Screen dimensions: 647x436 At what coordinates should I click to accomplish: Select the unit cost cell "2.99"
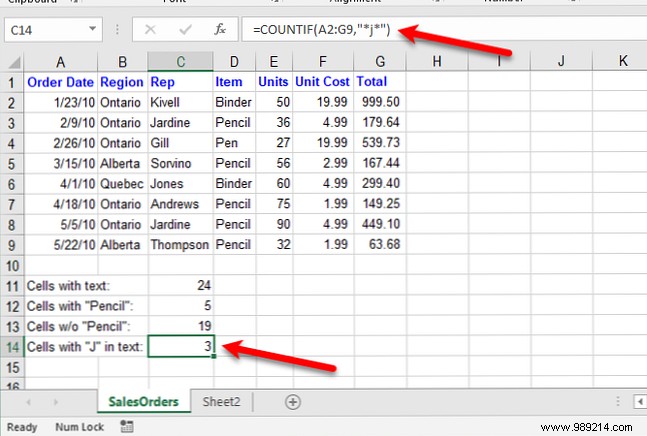(x=323, y=163)
